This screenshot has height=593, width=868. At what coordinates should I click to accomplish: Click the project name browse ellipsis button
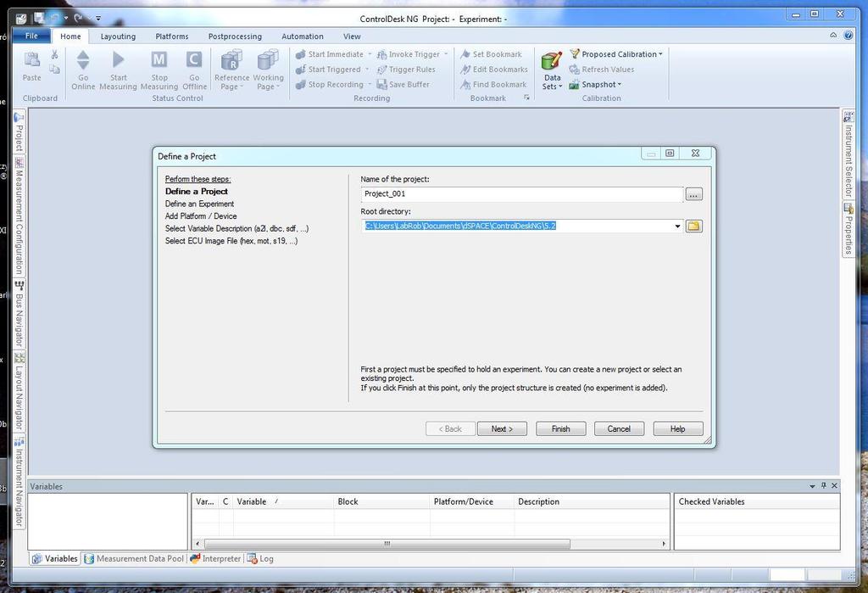[x=693, y=194]
